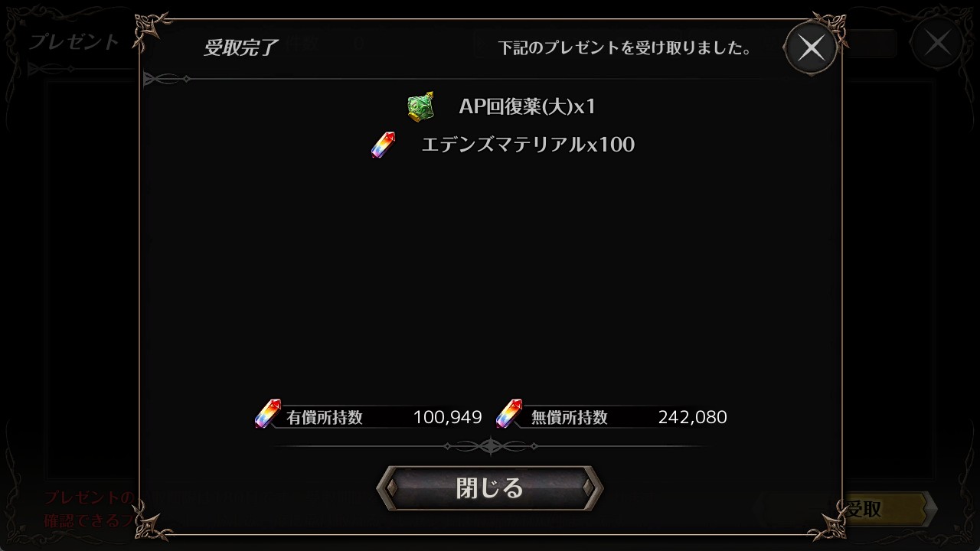
Task: Click the 無償所持数 label
Action: 570,417
